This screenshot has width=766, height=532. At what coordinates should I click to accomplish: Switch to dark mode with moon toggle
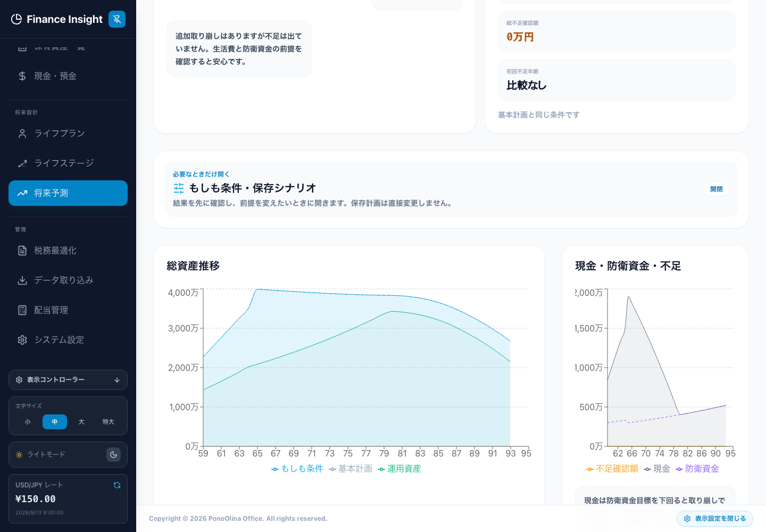[x=113, y=455]
